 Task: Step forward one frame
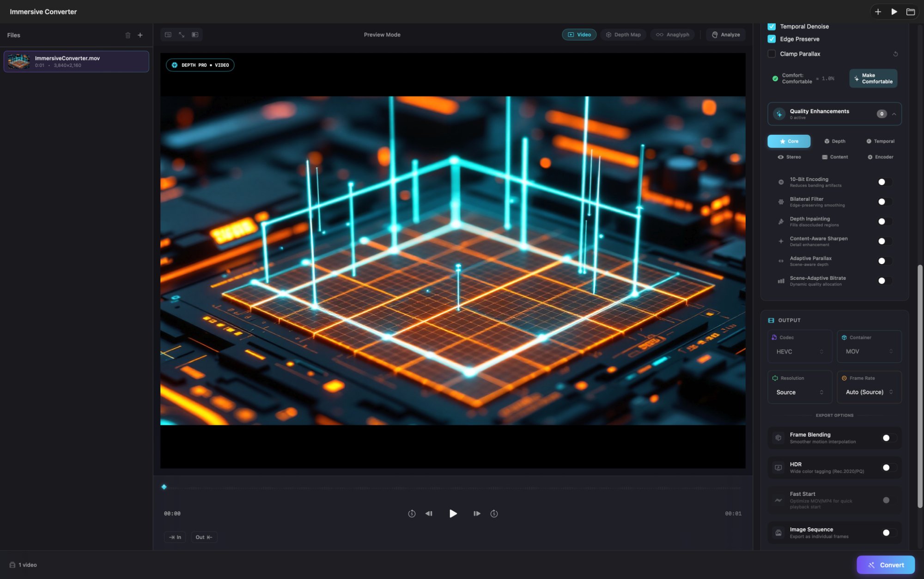click(477, 513)
